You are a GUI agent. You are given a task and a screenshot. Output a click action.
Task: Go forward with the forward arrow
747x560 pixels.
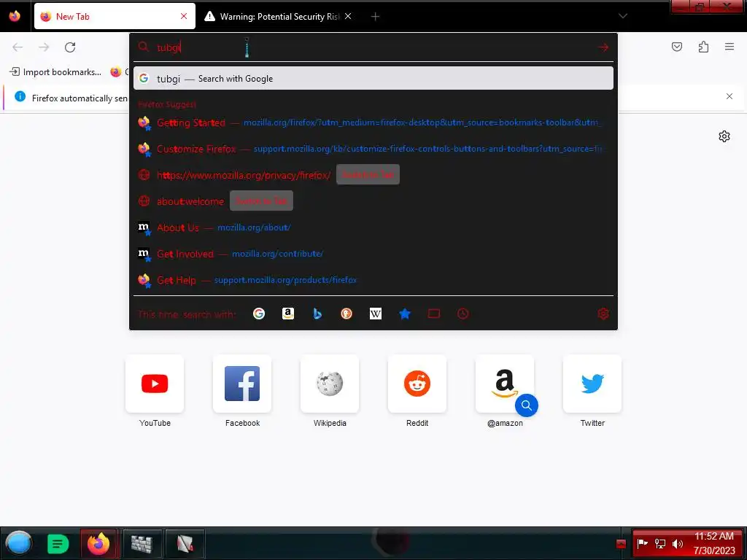pyautogui.click(x=44, y=47)
